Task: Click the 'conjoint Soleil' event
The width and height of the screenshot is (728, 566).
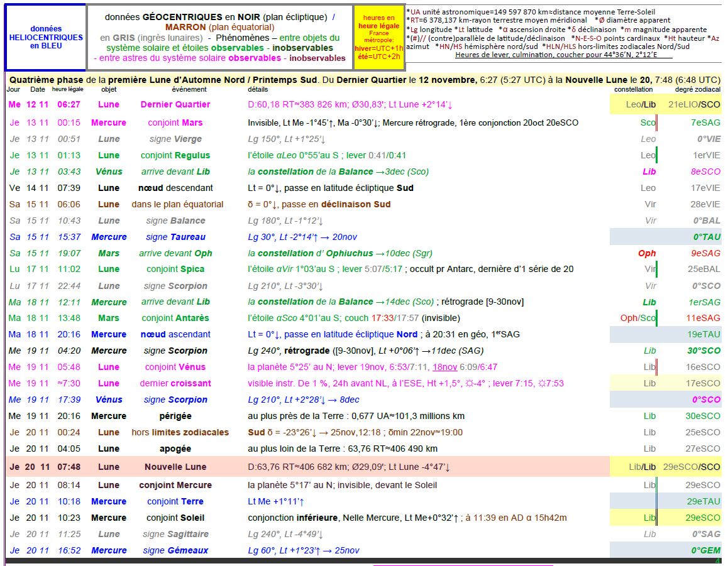Action: point(175,518)
